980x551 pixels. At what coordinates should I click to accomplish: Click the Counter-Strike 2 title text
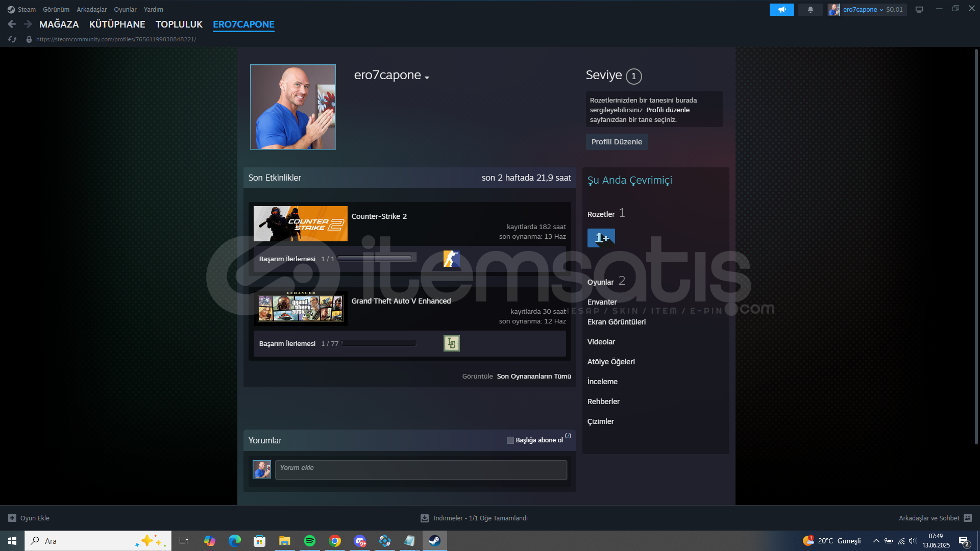point(379,216)
